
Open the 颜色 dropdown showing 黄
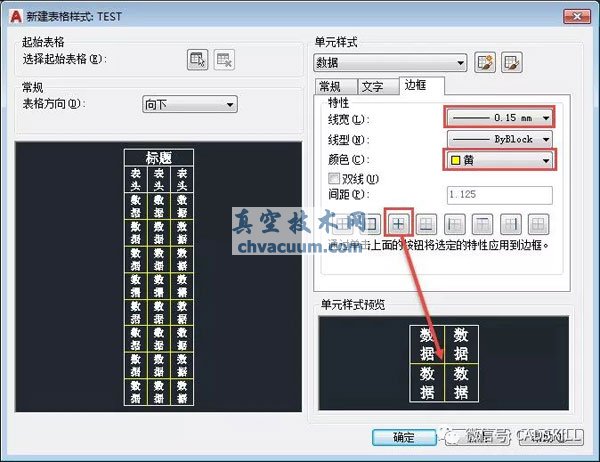(499, 160)
